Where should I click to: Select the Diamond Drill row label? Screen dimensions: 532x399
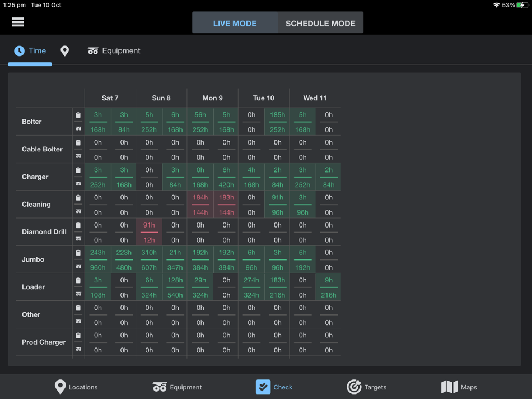44,231
